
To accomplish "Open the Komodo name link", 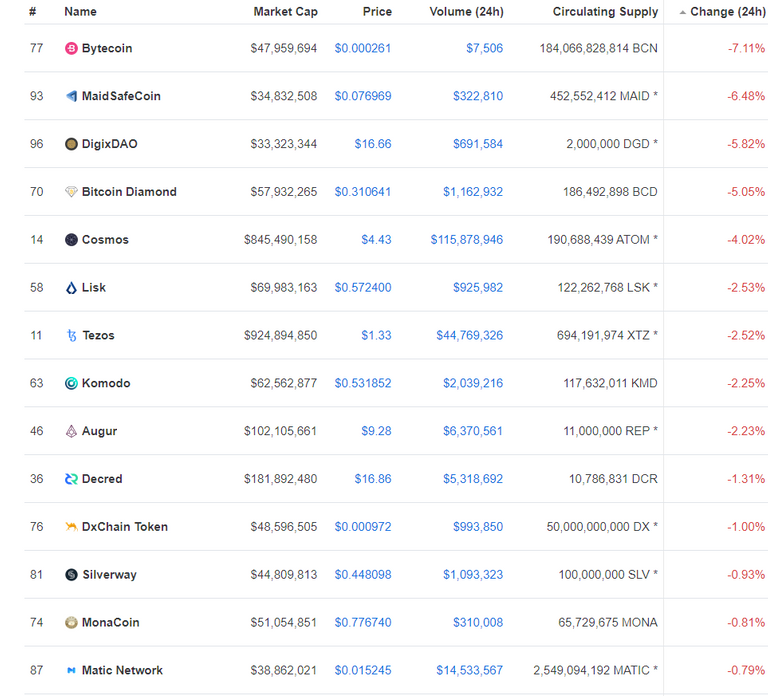I will (x=106, y=383).
